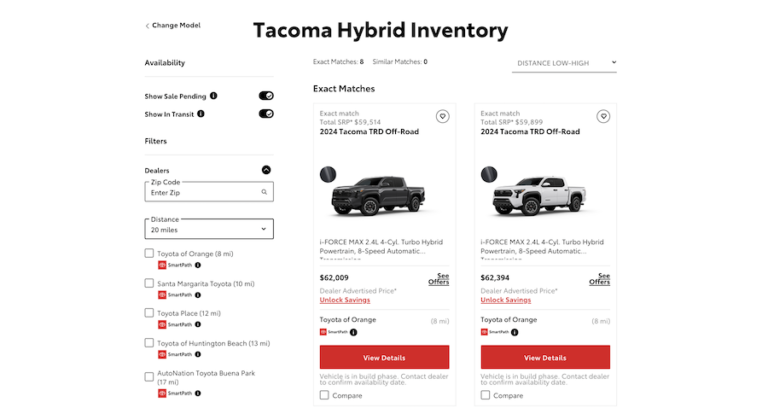Toggle the Show In Transit switch

click(266, 114)
